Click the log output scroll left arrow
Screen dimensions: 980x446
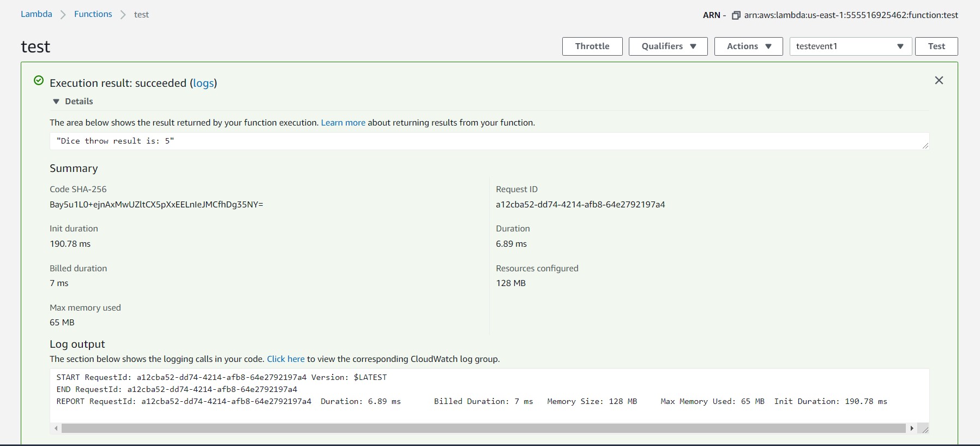56,429
